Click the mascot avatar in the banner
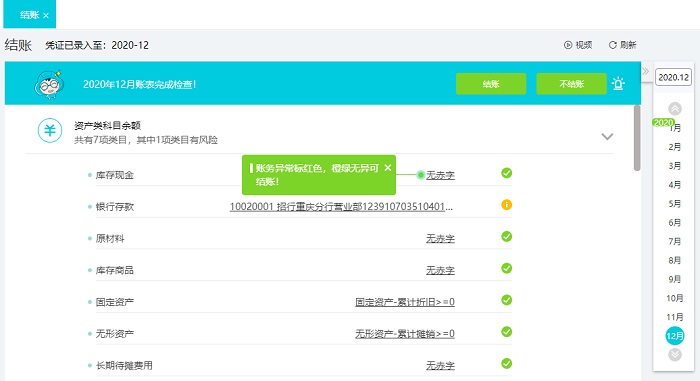The image size is (700, 381). (x=49, y=84)
